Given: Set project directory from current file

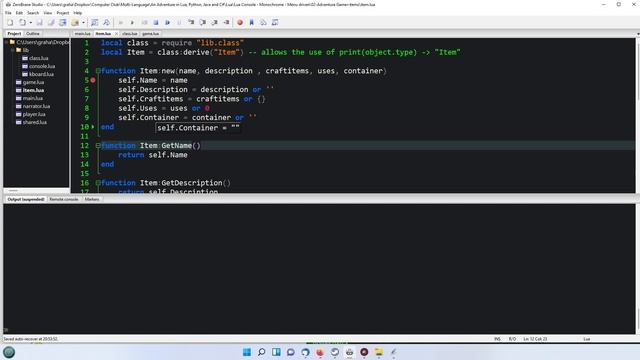Looking at the screenshot, I should coord(63,22).
